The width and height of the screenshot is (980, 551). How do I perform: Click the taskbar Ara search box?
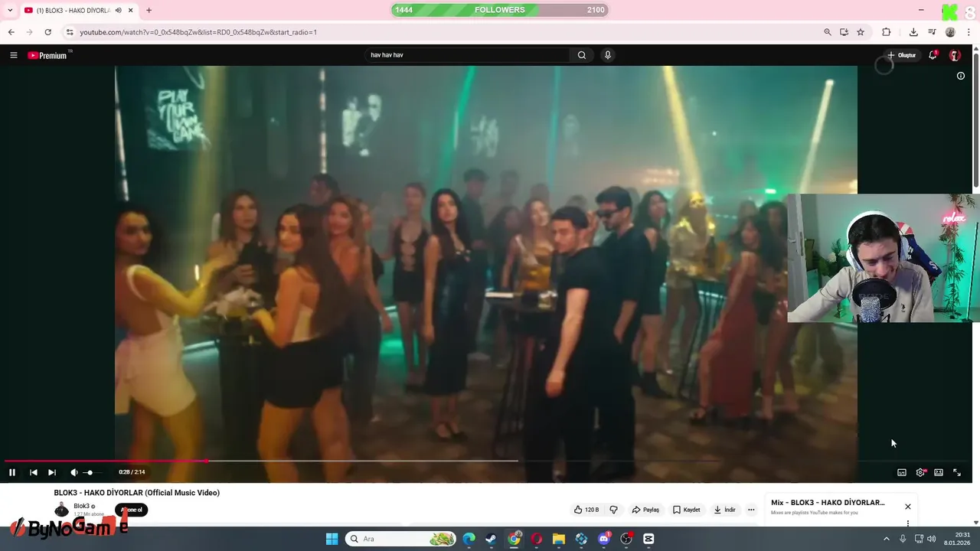tap(400, 539)
